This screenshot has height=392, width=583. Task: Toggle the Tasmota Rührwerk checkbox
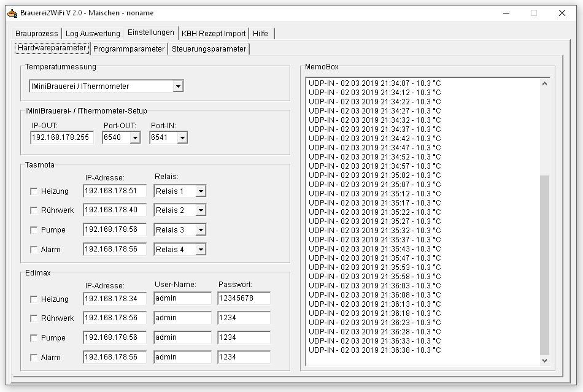tap(34, 210)
